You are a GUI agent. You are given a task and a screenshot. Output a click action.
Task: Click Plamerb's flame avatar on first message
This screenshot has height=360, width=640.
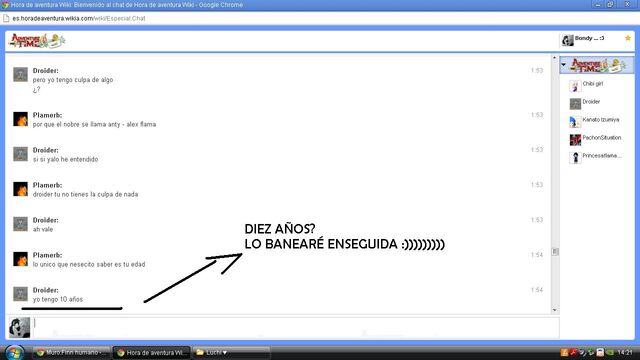20,119
